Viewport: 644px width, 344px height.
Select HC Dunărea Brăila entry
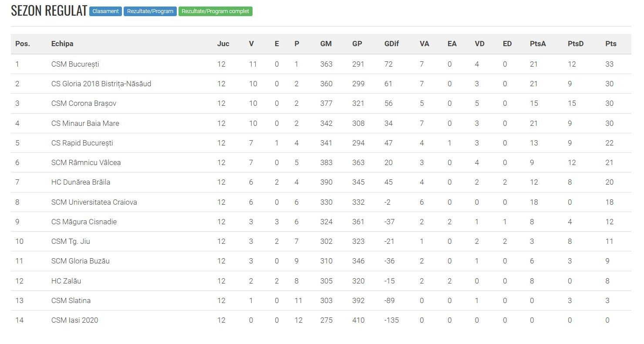[81, 182]
